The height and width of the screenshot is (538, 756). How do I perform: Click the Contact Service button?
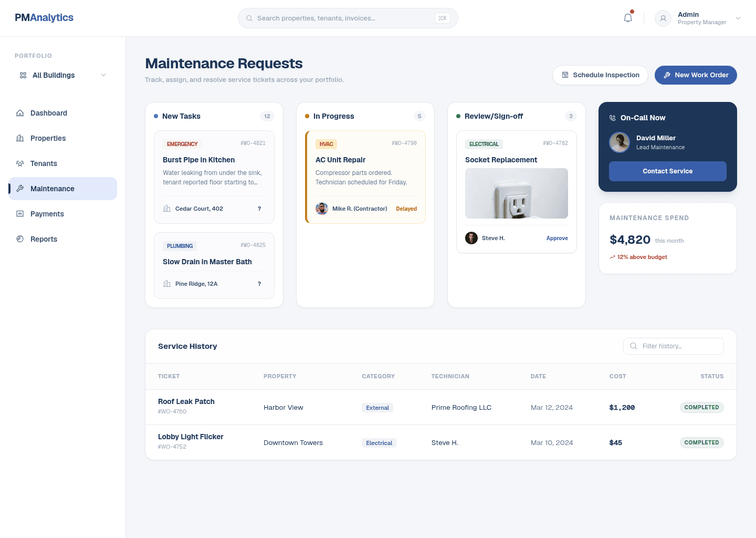[668, 171]
